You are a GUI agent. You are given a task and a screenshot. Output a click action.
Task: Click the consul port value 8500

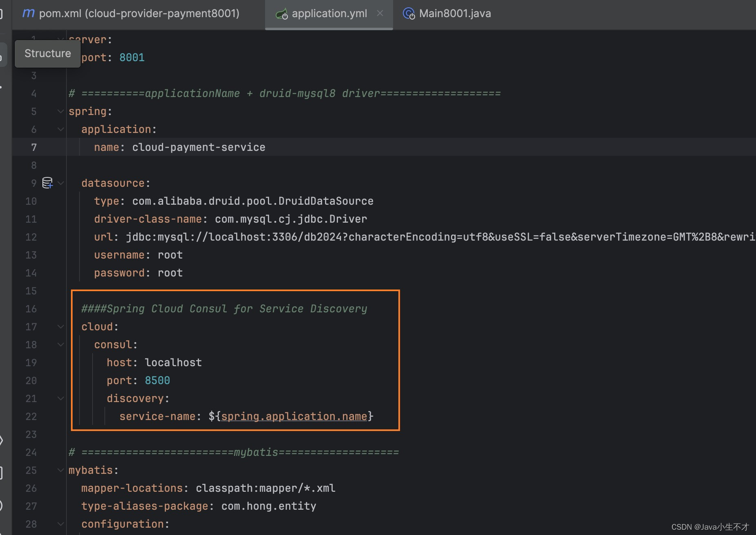tap(157, 380)
